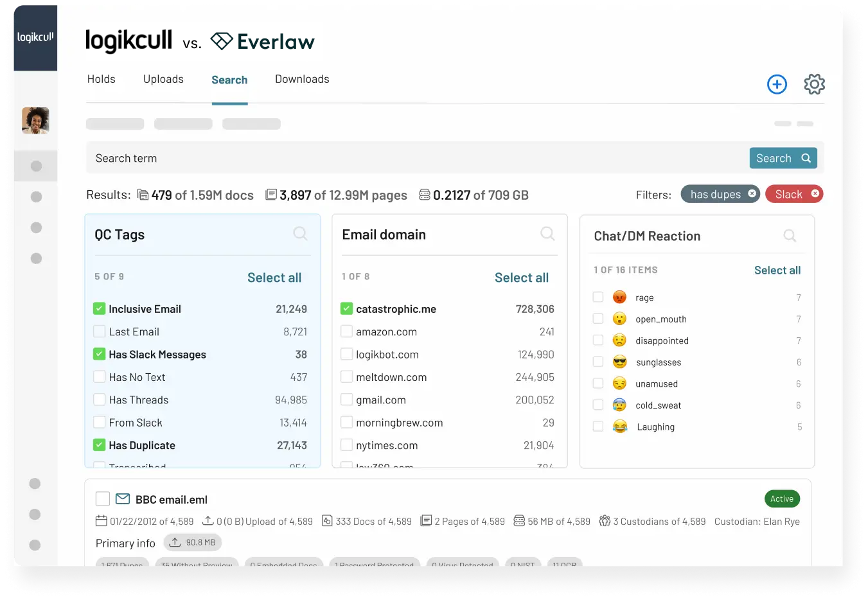Click the docs icon beside 479 results

(143, 195)
